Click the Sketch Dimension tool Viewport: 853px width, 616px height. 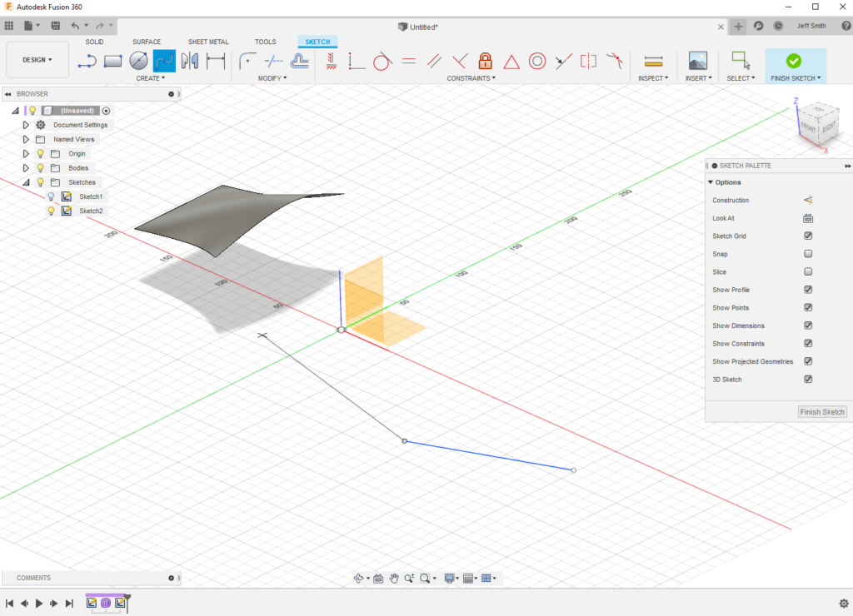[x=216, y=61]
